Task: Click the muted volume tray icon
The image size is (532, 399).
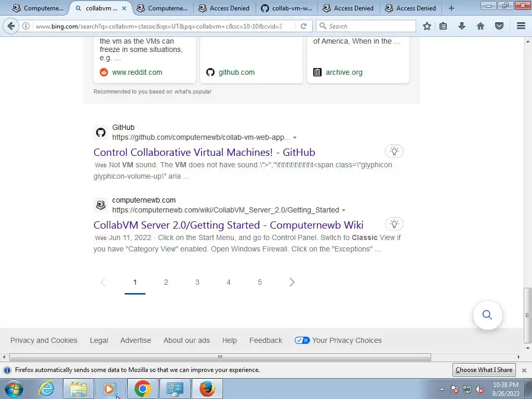Action: click(480, 389)
